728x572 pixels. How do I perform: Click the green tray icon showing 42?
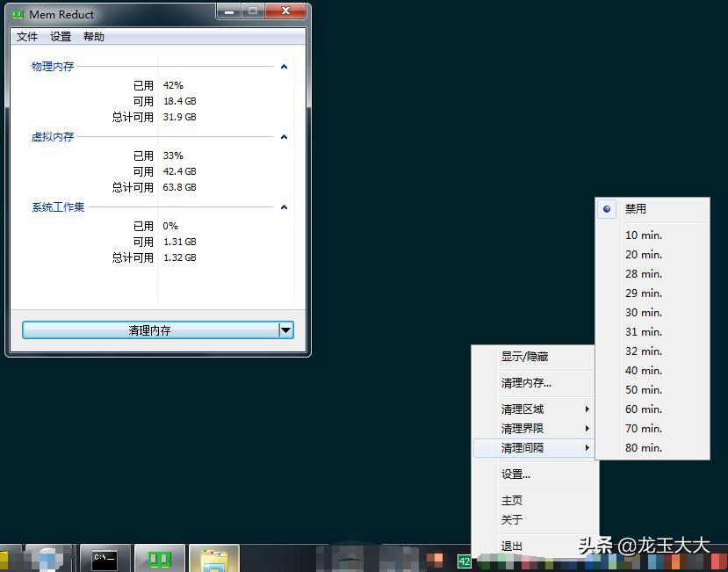pyautogui.click(x=464, y=560)
